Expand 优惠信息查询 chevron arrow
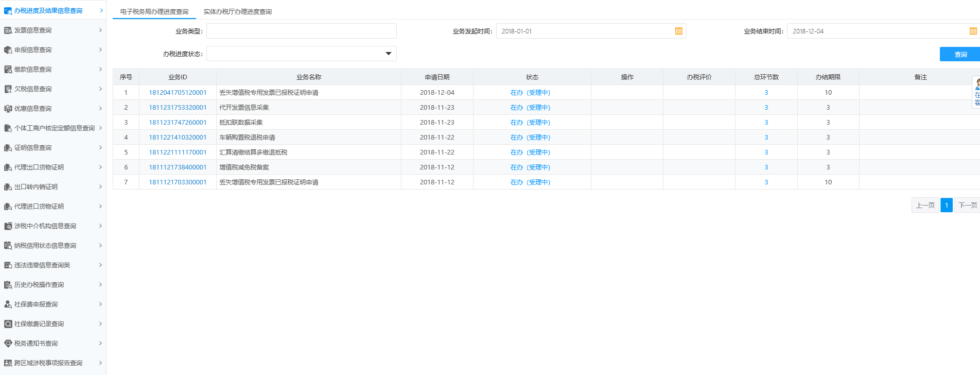The width and height of the screenshot is (980, 375). tap(100, 109)
